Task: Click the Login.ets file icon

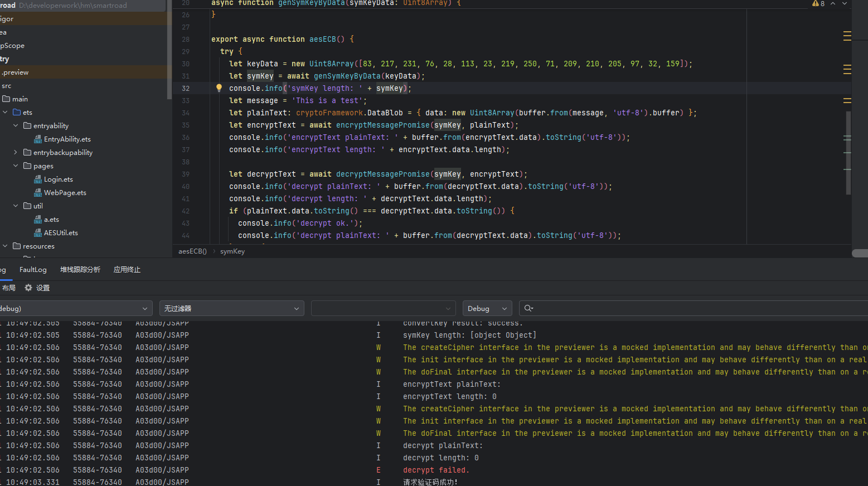Action: point(38,179)
